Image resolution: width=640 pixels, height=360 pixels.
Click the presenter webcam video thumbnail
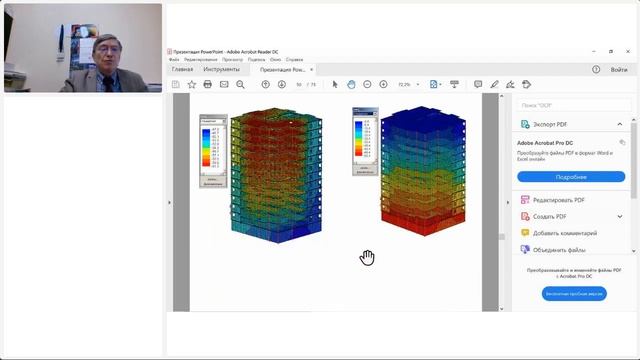[83, 48]
